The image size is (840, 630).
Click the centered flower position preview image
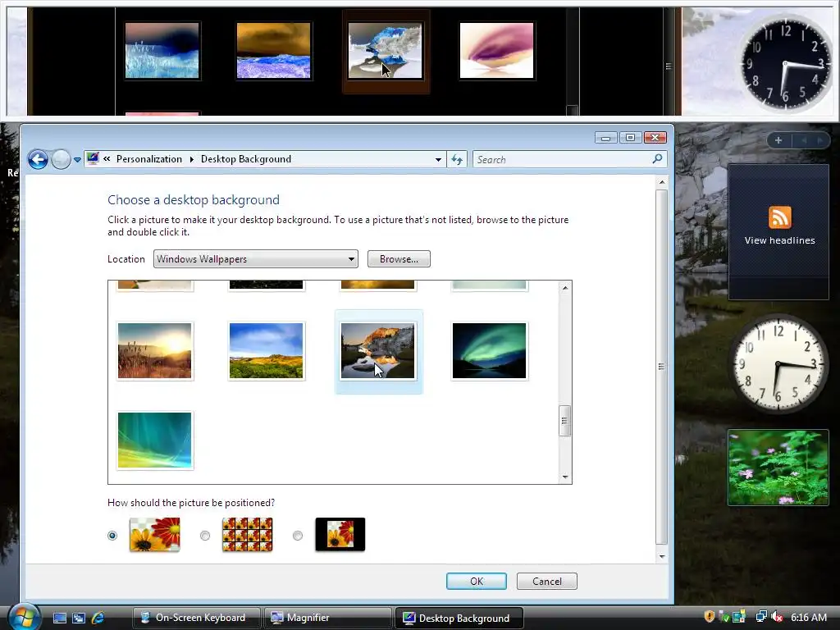tap(340, 534)
